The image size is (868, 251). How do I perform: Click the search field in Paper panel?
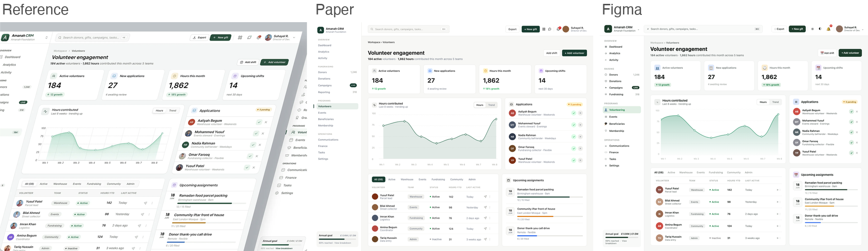pos(408,29)
